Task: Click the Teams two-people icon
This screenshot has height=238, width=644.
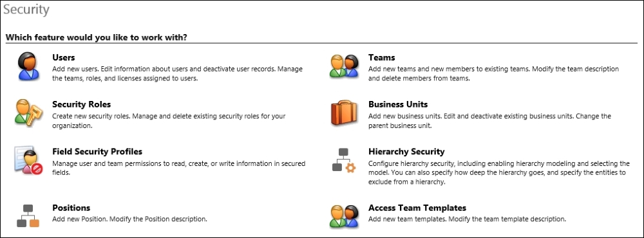Action: point(344,66)
